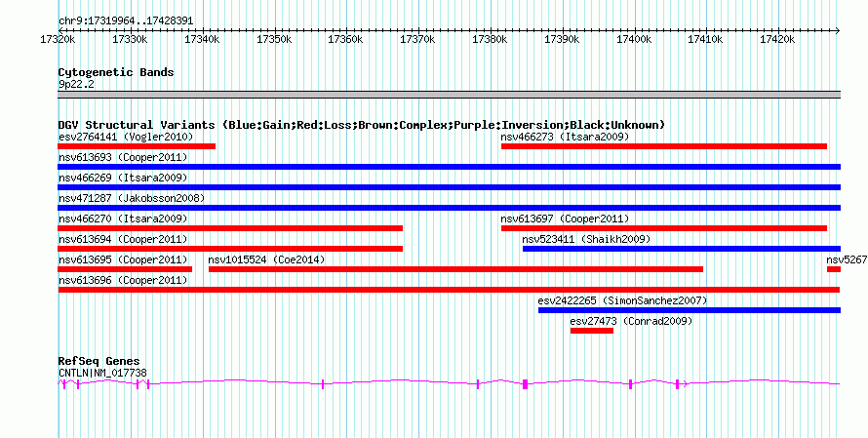Click the 17320k ruler tick label
Screen dimensions: 868x438
pos(59,39)
